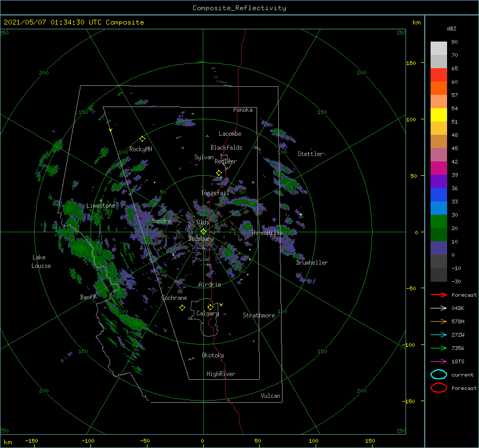479x448 pixels.
Task: Select the 20 dBZ green color swatch
Action: [439, 221]
